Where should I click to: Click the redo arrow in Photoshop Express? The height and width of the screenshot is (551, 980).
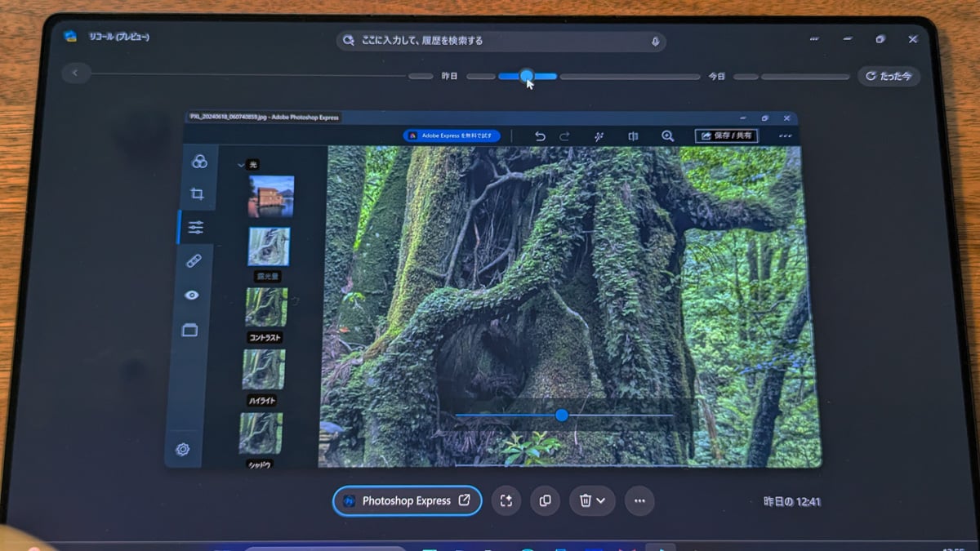tap(564, 136)
